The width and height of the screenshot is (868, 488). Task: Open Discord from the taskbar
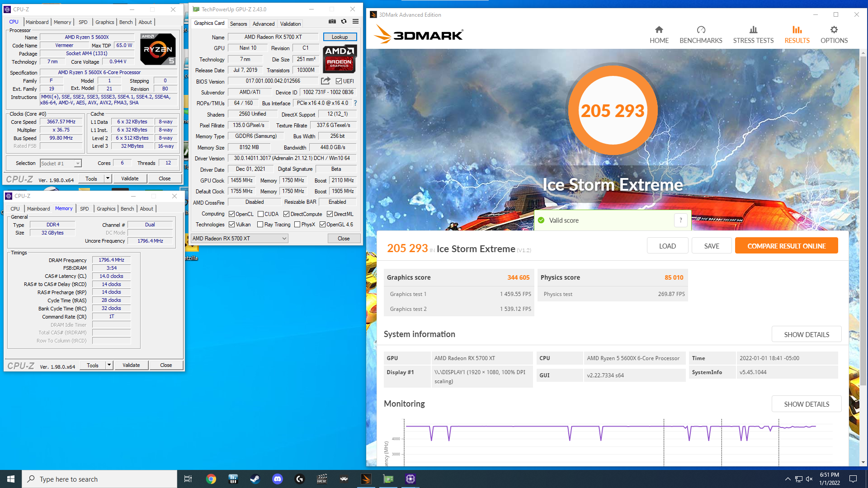277,479
